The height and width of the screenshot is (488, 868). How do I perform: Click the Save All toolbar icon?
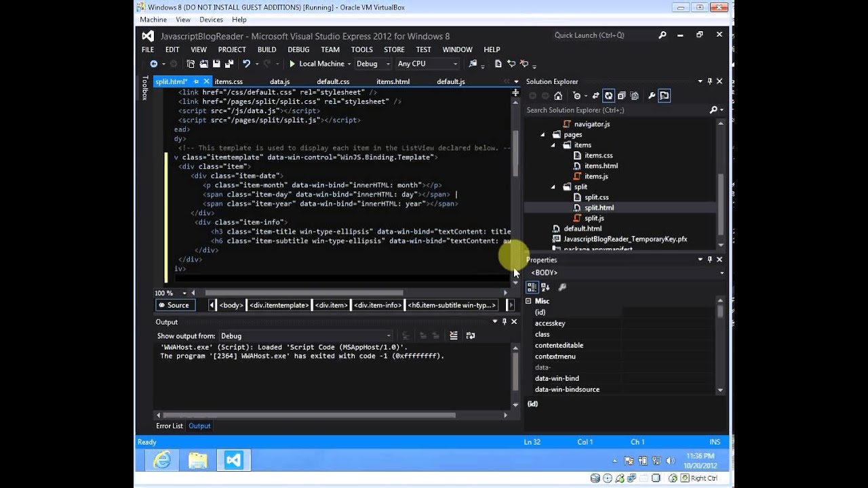229,64
